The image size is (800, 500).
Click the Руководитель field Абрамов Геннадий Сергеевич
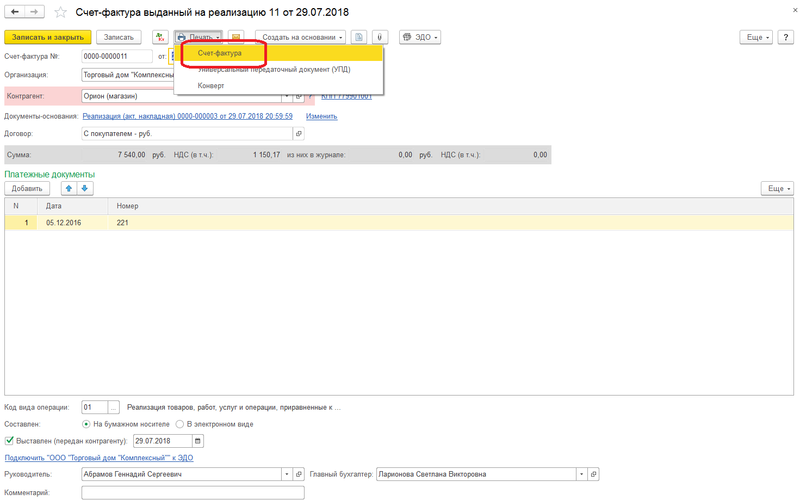click(182, 474)
